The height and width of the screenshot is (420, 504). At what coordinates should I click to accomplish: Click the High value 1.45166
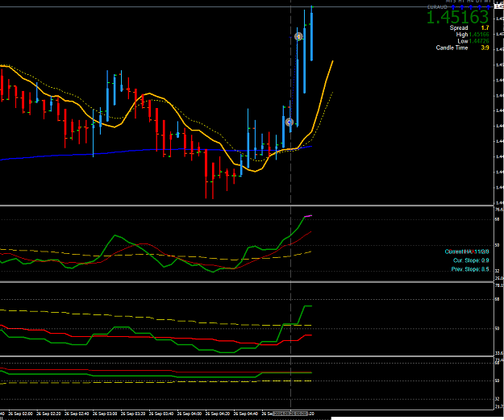479,35
